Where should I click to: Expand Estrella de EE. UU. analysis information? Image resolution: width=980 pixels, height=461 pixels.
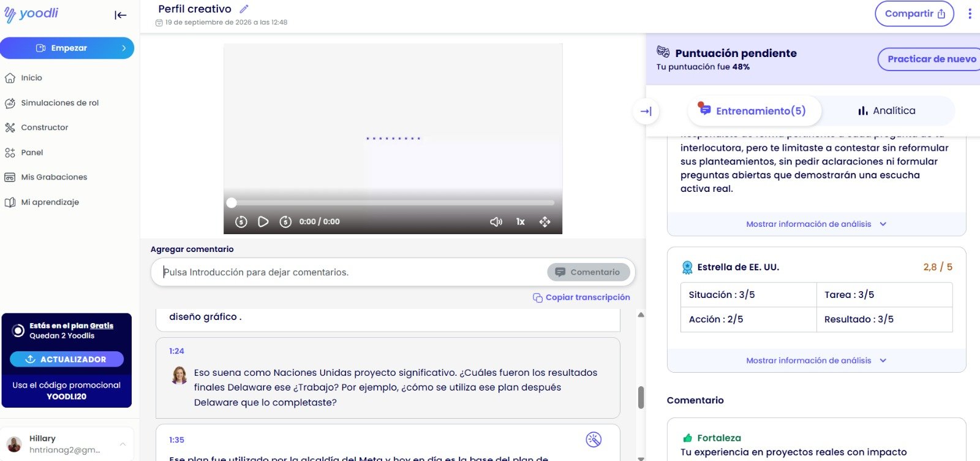(x=816, y=361)
